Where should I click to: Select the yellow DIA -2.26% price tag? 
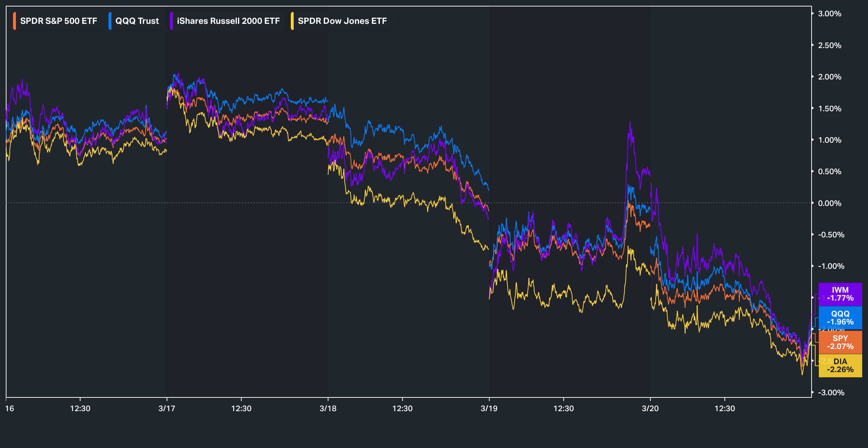tap(840, 366)
